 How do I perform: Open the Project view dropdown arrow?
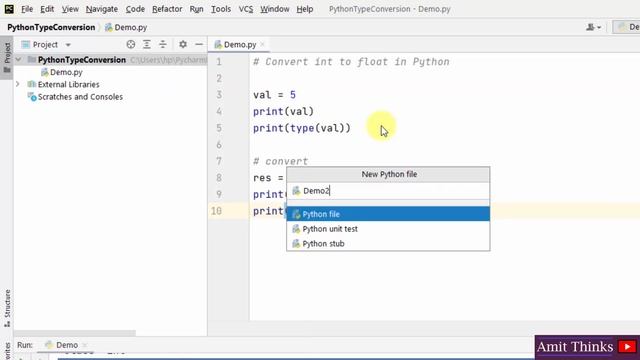(68, 45)
